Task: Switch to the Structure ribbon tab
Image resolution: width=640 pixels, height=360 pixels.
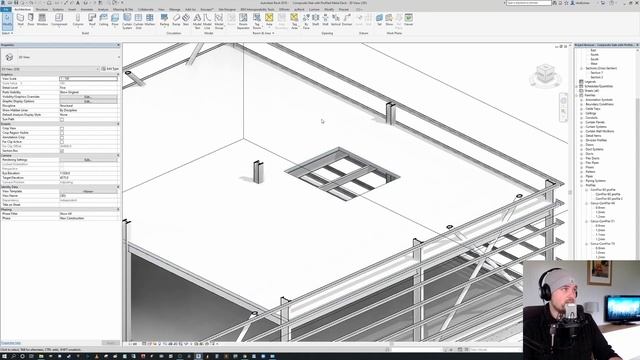Action: coord(42,9)
